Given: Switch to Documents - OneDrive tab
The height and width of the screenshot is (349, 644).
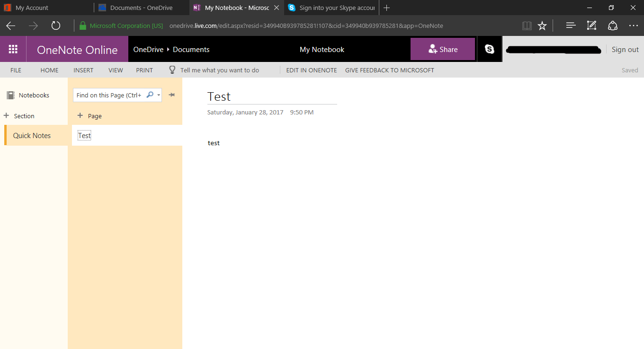Looking at the screenshot, I should [142, 8].
